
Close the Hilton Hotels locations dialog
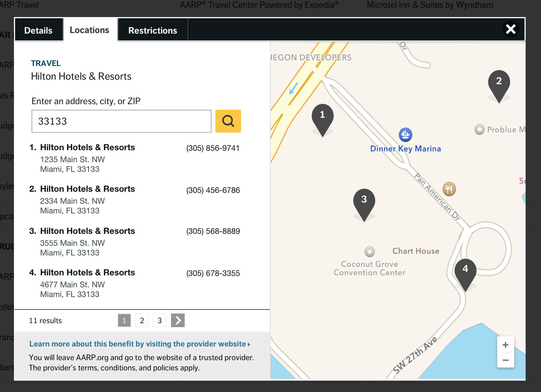click(x=511, y=29)
